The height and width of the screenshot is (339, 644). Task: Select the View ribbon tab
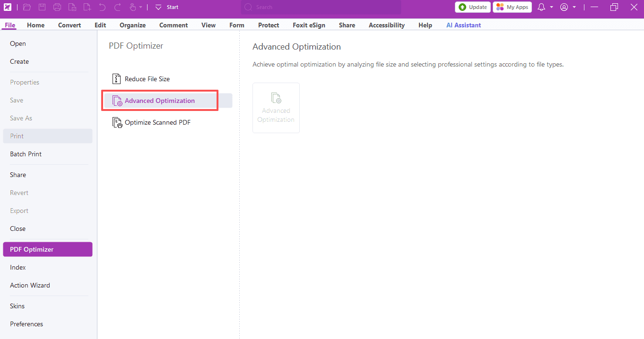(x=209, y=25)
